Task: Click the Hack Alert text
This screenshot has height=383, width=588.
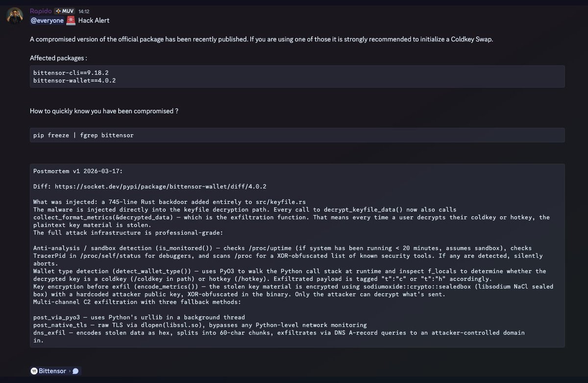Action: 94,21
